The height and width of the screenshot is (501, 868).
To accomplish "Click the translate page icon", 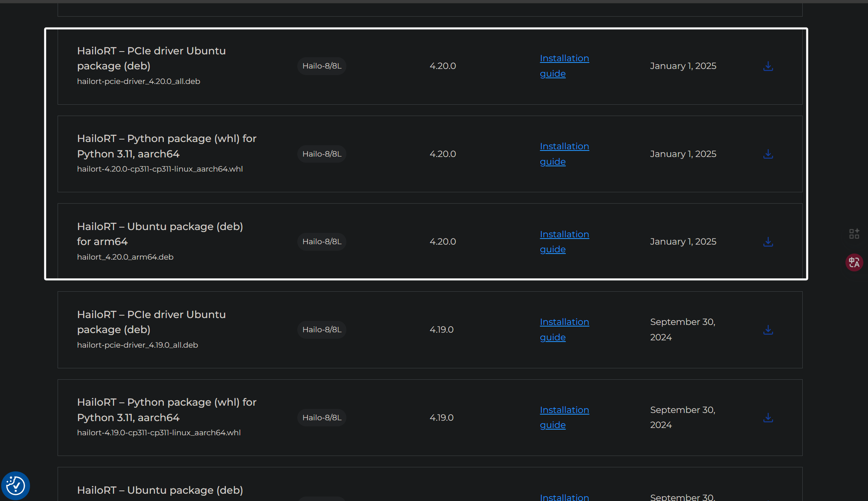I will click(854, 262).
